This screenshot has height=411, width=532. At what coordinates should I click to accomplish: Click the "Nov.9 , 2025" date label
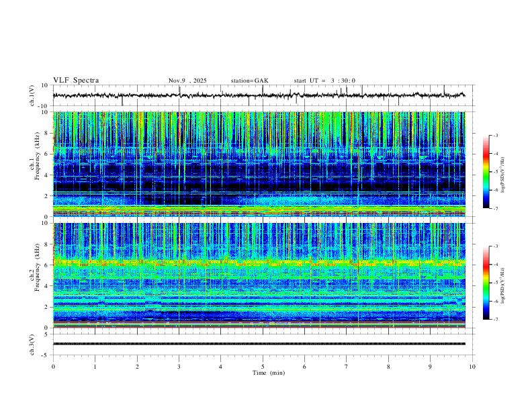(x=187, y=81)
